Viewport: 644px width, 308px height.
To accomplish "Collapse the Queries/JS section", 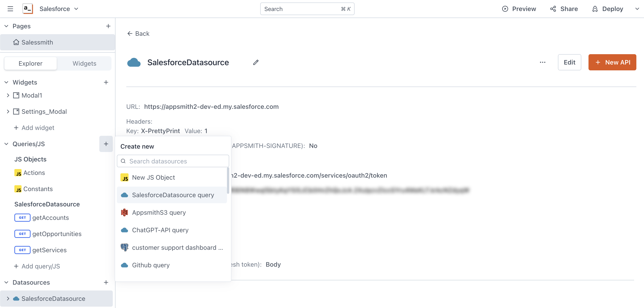I will pos(7,144).
